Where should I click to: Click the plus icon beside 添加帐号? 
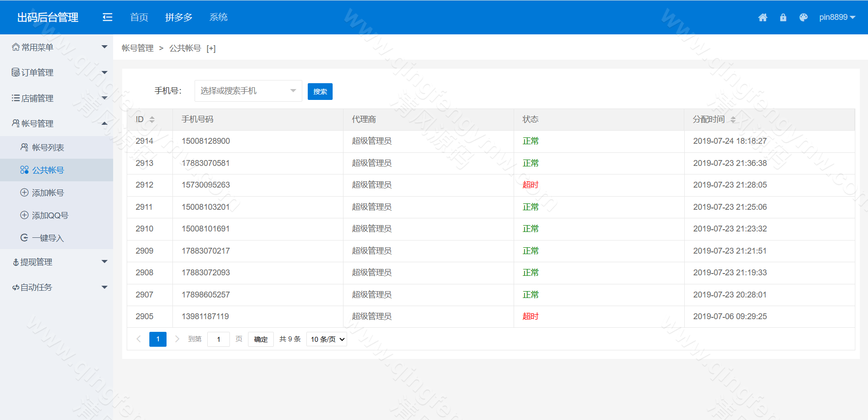[x=24, y=192]
